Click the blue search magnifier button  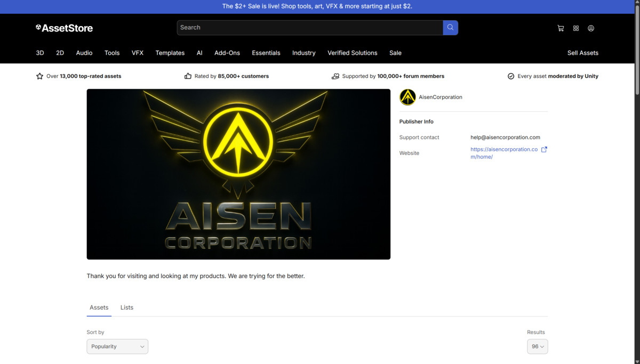coord(451,28)
